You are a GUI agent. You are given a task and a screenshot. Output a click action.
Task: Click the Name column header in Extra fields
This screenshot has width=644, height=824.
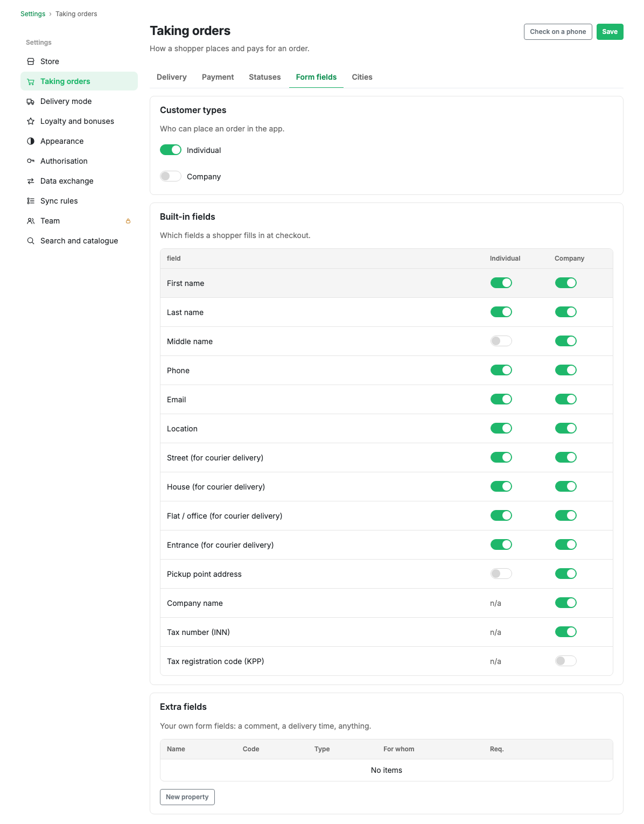176,749
